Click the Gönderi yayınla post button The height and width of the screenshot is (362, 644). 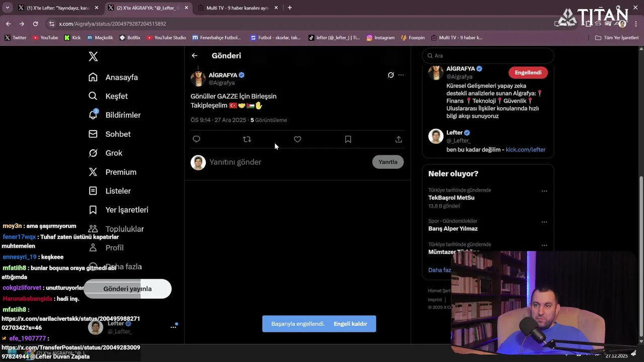(x=127, y=289)
